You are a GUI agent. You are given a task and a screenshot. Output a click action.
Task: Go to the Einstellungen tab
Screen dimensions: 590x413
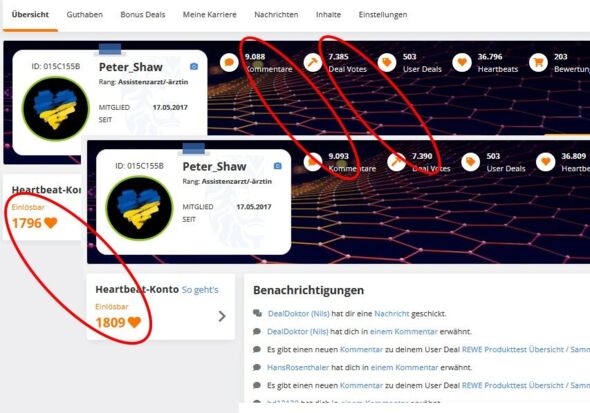(383, 15)
